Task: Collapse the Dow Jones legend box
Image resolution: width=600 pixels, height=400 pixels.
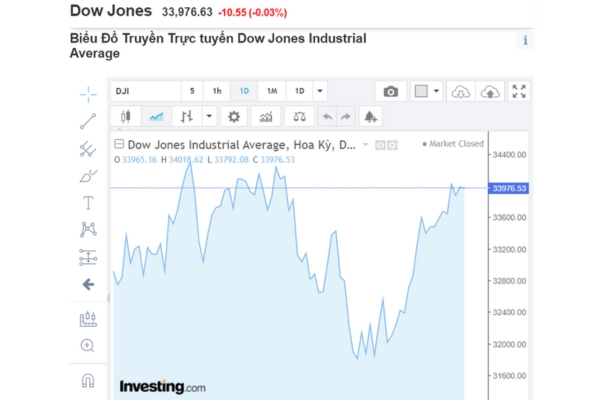Action: (x=119, y=144)
